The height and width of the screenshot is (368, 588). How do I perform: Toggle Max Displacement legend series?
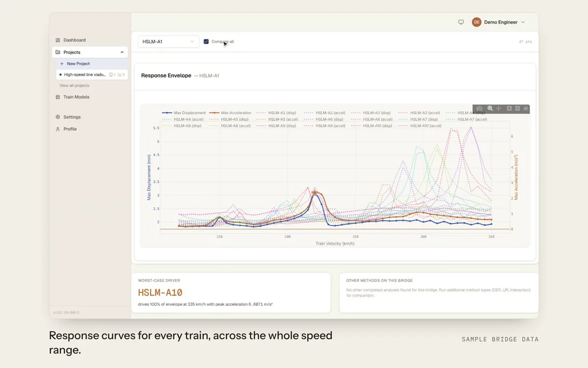pyautogui.click(x=184, y=113)
